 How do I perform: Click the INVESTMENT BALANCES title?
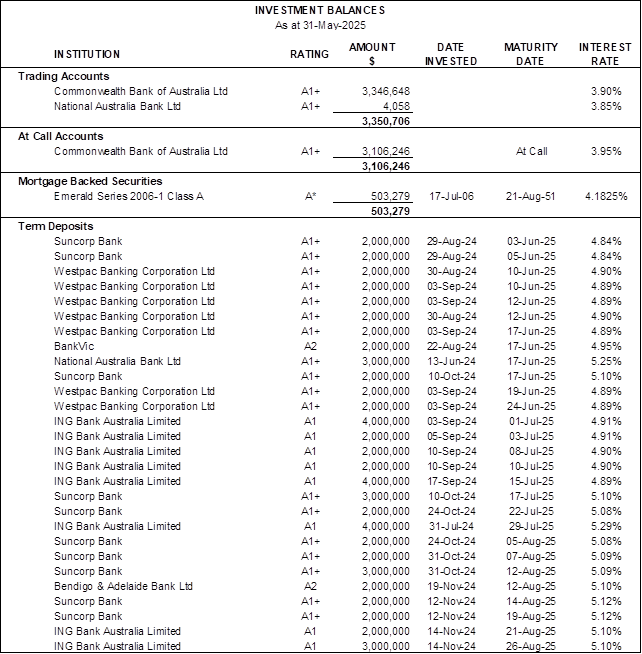point(319,10)
